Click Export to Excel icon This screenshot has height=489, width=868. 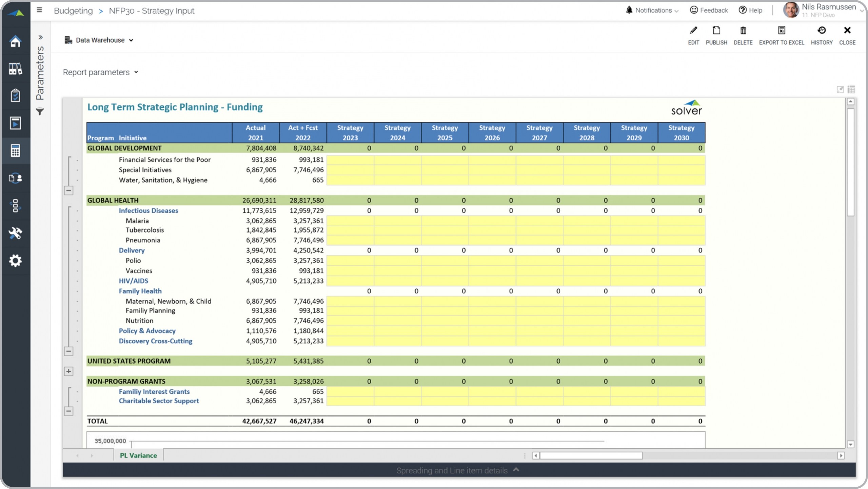pos(781,31)
